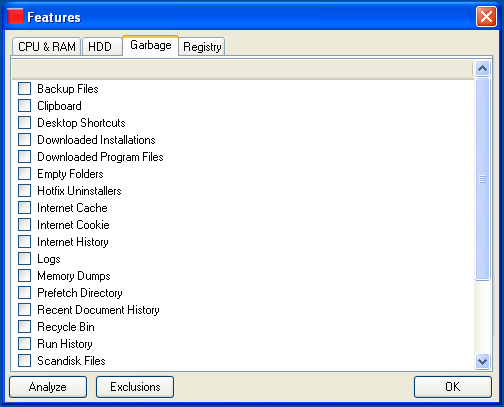Check the Scandisk Files option
504x407 pixels.
(24, 361)
